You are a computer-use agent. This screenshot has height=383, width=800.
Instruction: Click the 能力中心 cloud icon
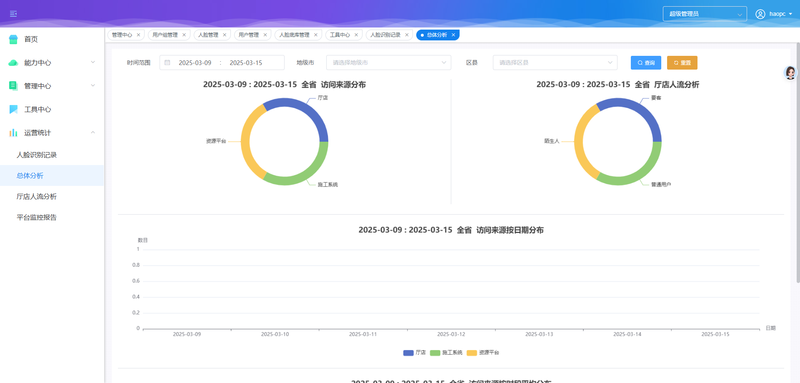click(x=13, y=63)
